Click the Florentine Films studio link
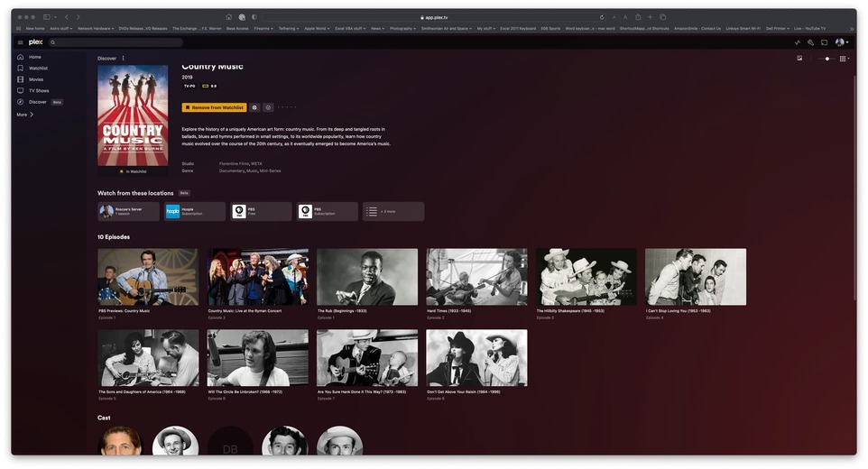Image resolution: width=868 pixels, height=469 pixels. click(234, 164)
